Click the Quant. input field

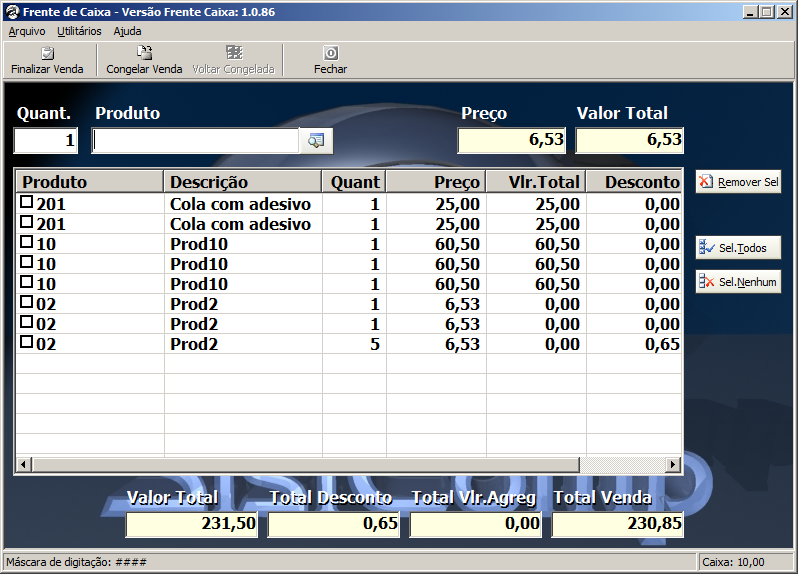coord(46,140)
